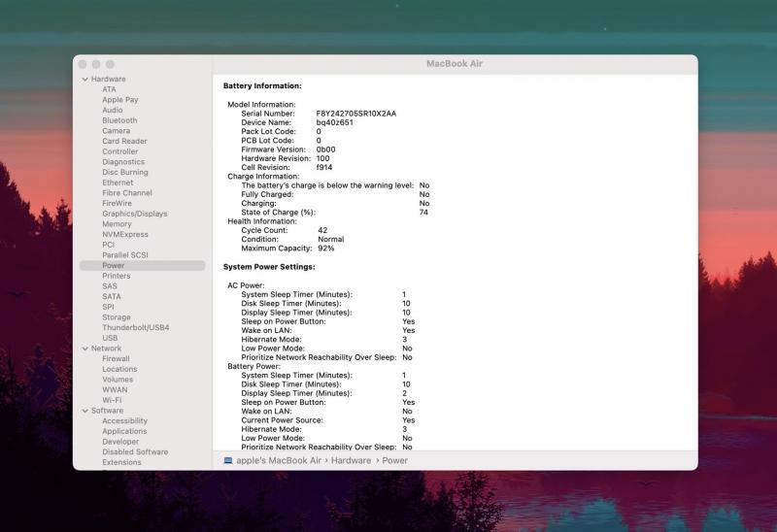Select SATA entry

(x=111, y=297)
